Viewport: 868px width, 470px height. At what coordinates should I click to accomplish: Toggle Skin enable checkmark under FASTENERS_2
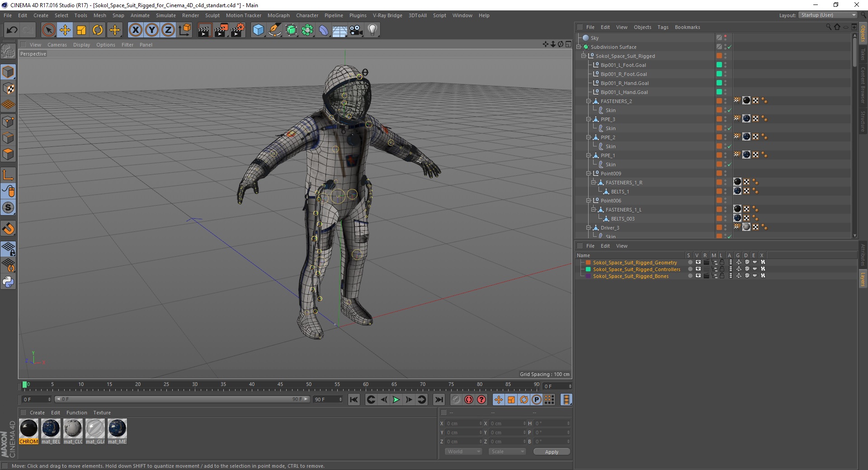729,110
